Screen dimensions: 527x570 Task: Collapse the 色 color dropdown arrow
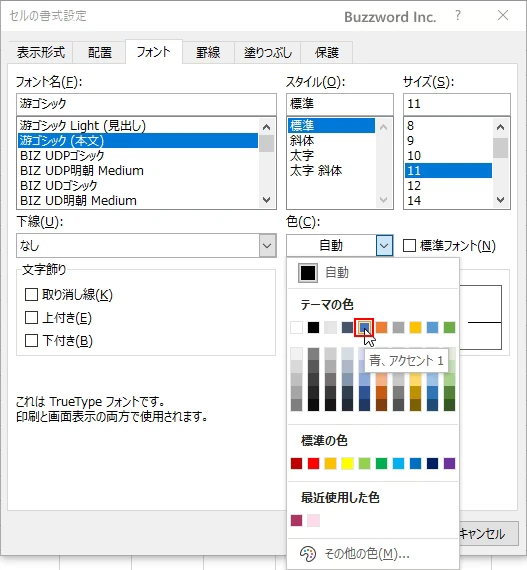384,246
